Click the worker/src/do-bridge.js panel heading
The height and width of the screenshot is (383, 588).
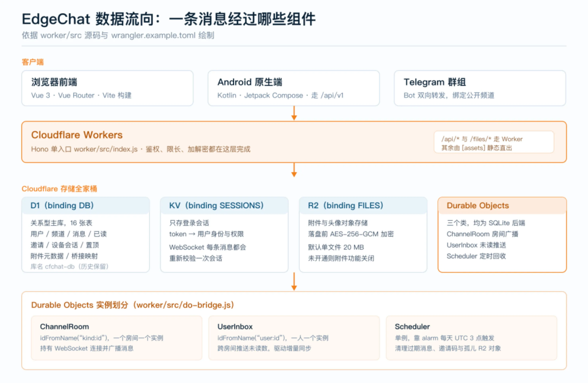coord(132,305)
